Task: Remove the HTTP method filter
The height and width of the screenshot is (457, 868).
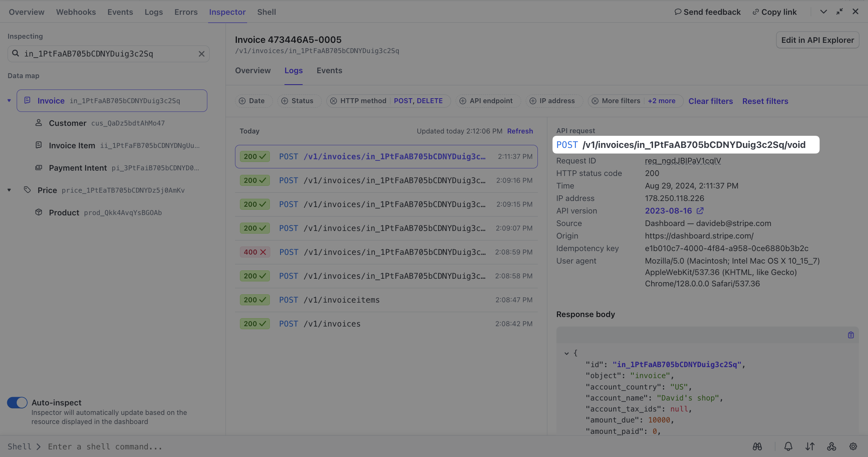Action: click(x=334, y=101)
